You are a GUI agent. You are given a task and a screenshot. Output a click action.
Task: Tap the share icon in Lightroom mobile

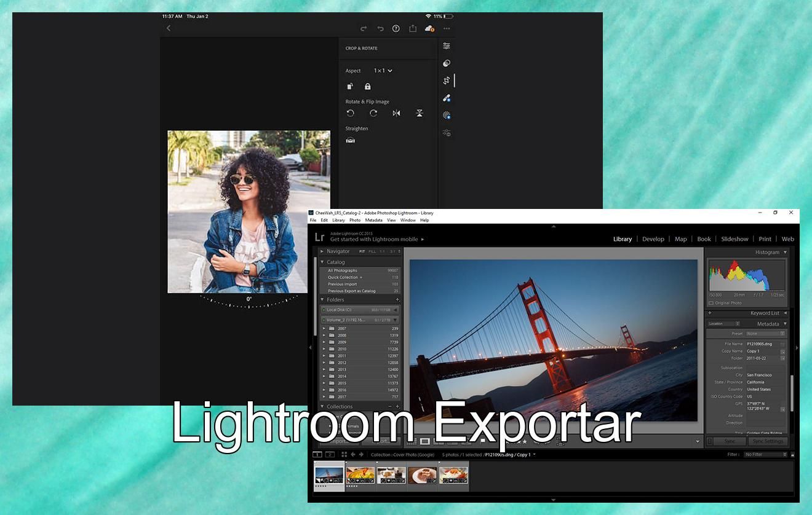413,28
